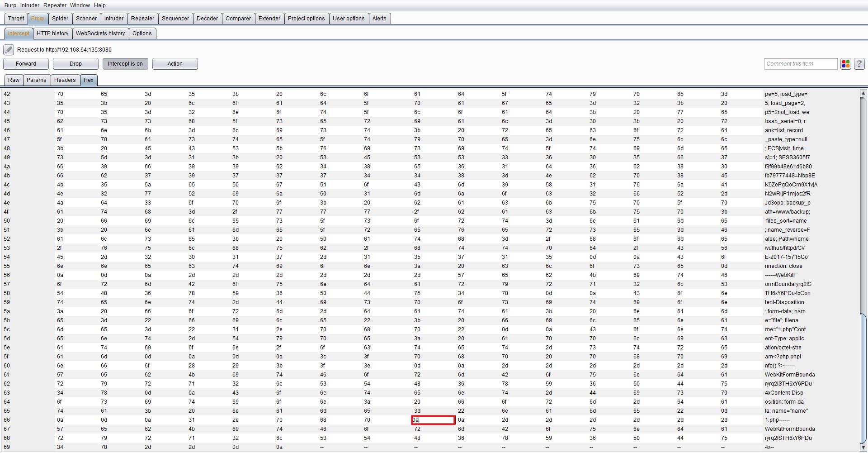Viewport: 868px width, 453px height.
Task: Select row number 5f in hex table
Action: point(7,357)
